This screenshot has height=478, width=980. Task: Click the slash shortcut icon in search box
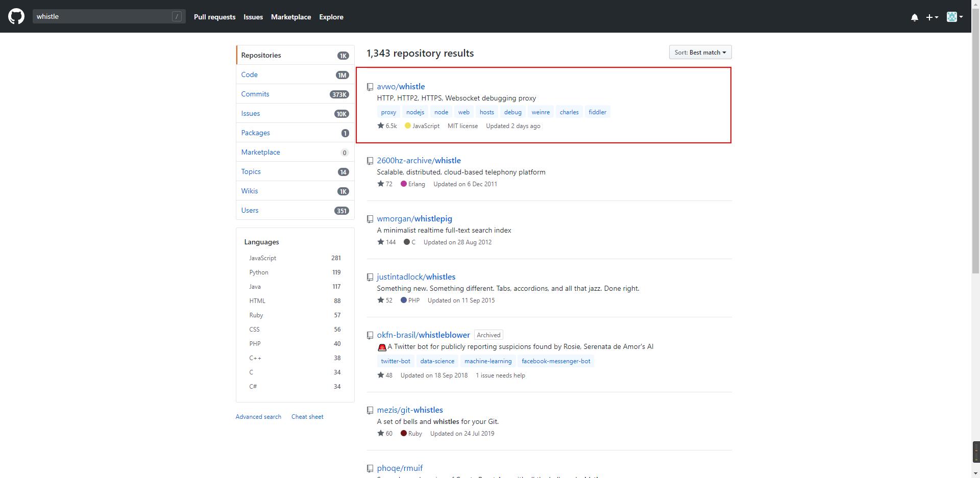click(177, 16)
